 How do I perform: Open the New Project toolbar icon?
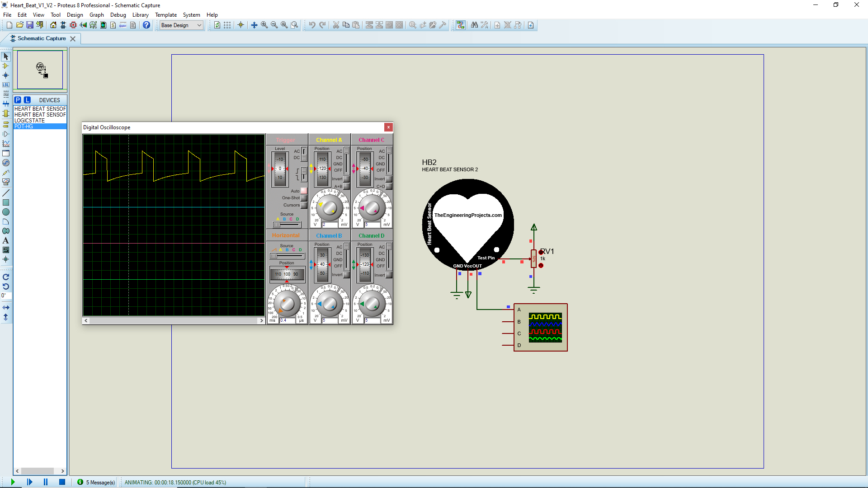click(9, 25)
